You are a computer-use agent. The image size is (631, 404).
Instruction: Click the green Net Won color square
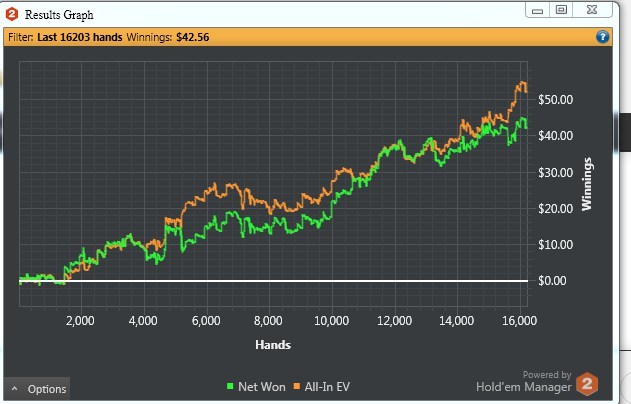pyautogui.click(x=230, y=386)
